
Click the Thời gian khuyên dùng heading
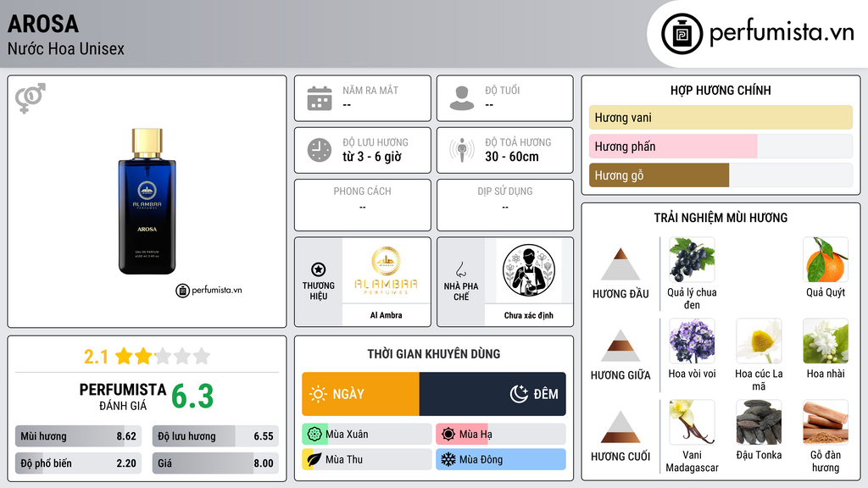pyautogui.click(x=434, y=353)
